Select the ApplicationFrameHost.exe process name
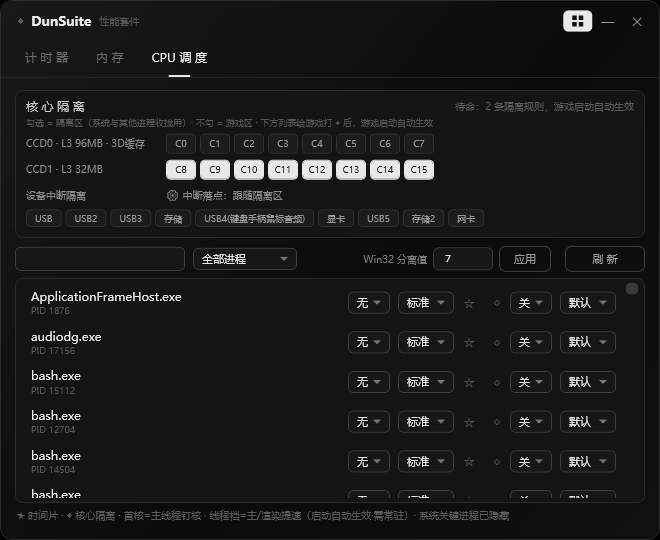Image resolution: width=660 pixels, height=540 pixels. click(x=106, y=297)
